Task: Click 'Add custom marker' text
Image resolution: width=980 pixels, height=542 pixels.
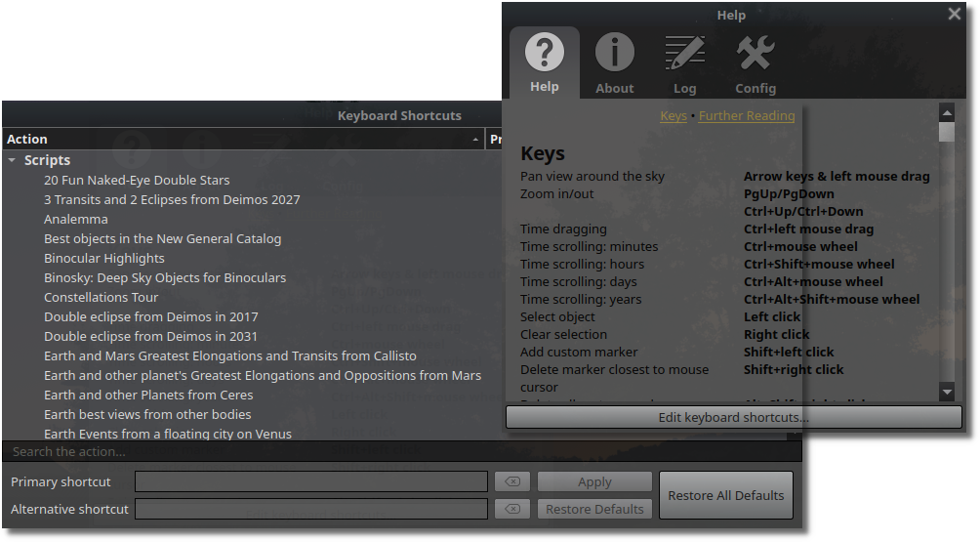Action: point(579,352)
